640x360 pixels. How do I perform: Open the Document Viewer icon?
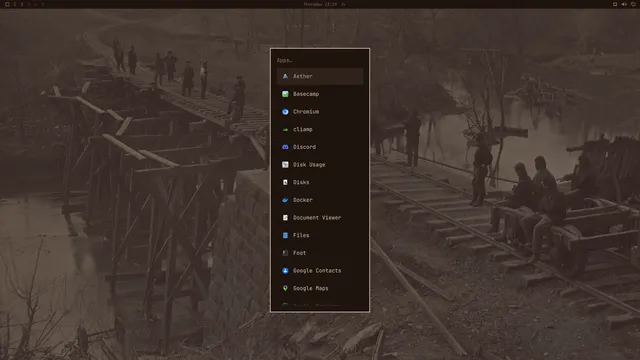[285, 218]
